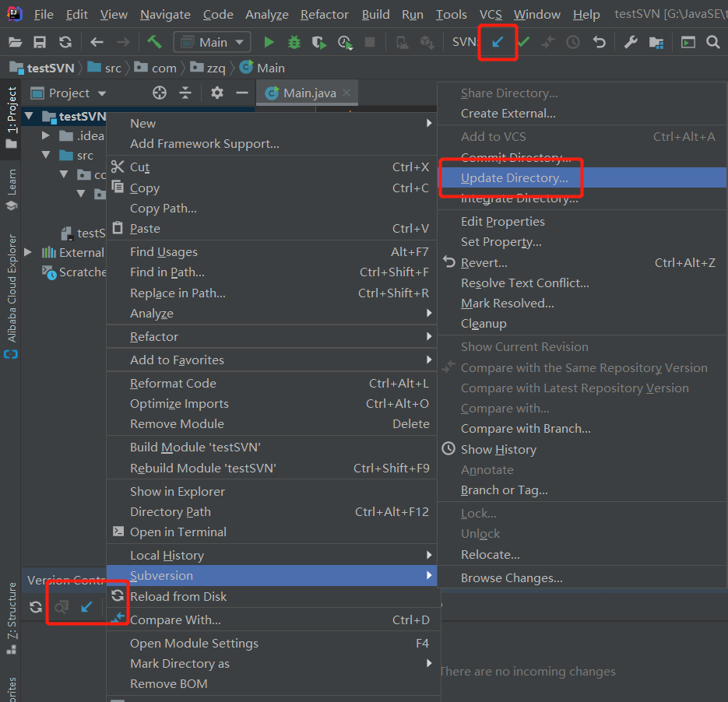Click the Search Everywhere magnifier icon
728x702 pixels.
(712, 43)
